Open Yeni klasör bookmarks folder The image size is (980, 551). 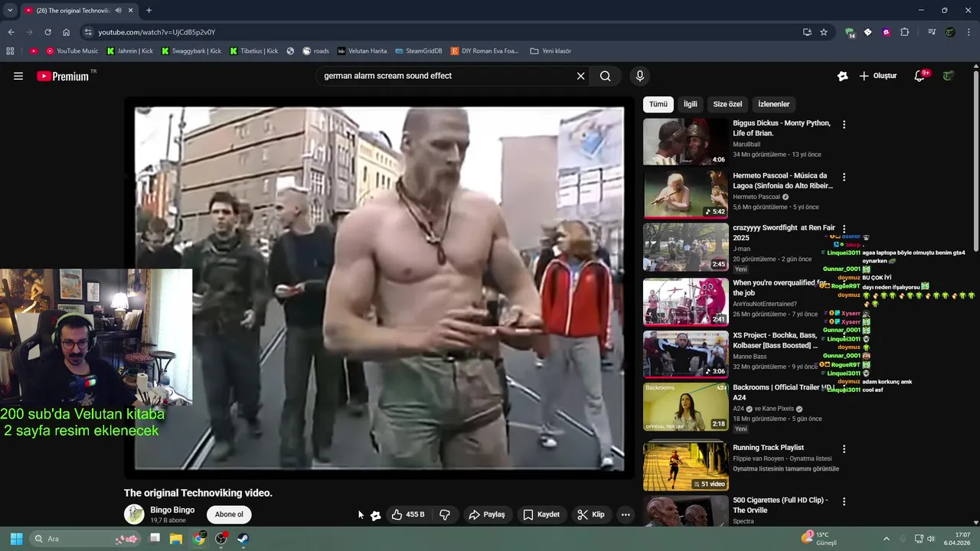click(550, 51)
